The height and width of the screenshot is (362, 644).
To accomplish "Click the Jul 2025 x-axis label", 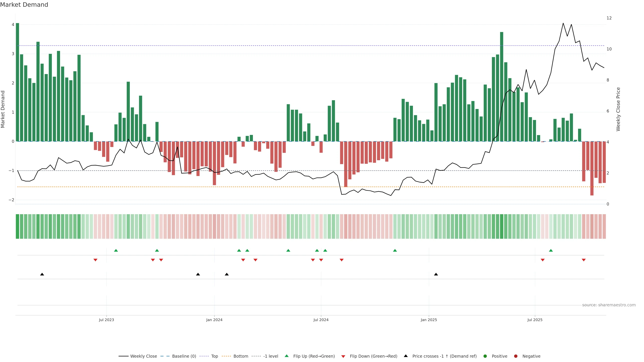I will click(535, 320).
